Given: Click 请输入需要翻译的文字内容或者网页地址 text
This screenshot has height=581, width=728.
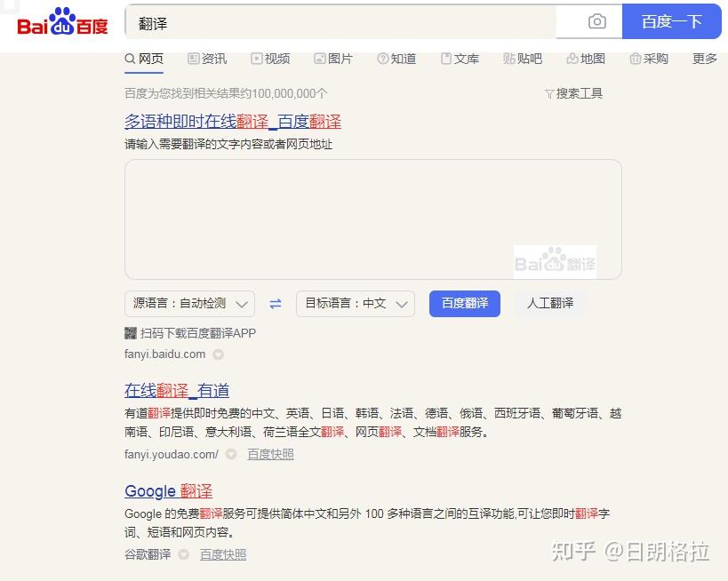Looking at the screenshot, I should (x=228, y=144).
